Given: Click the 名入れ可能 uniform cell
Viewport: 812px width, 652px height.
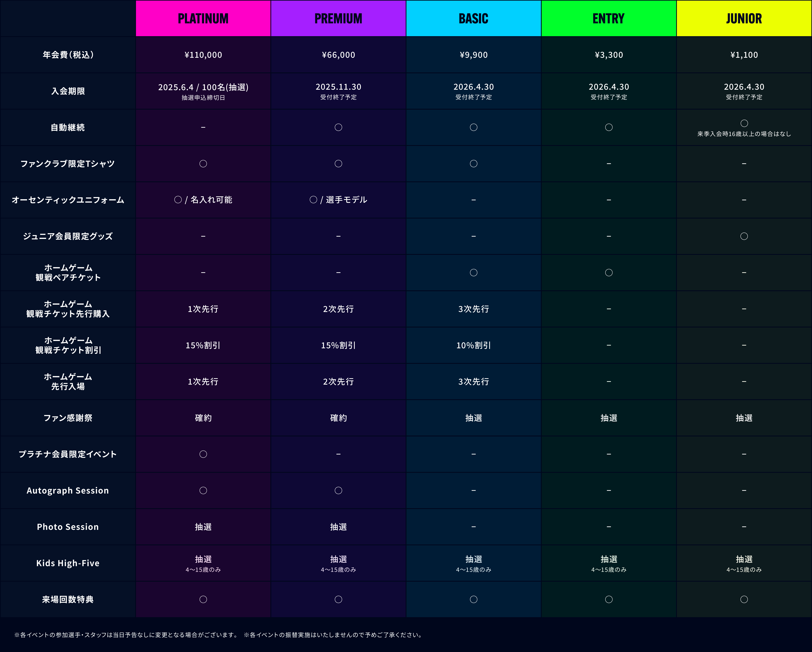Looking at the screenshot, I should click(x=203, y=200).
